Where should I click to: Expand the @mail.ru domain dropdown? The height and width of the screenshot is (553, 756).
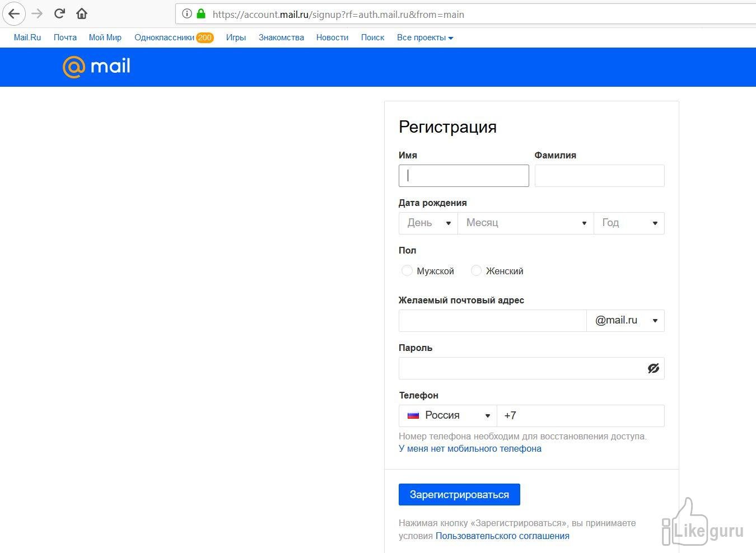point(626,321)
